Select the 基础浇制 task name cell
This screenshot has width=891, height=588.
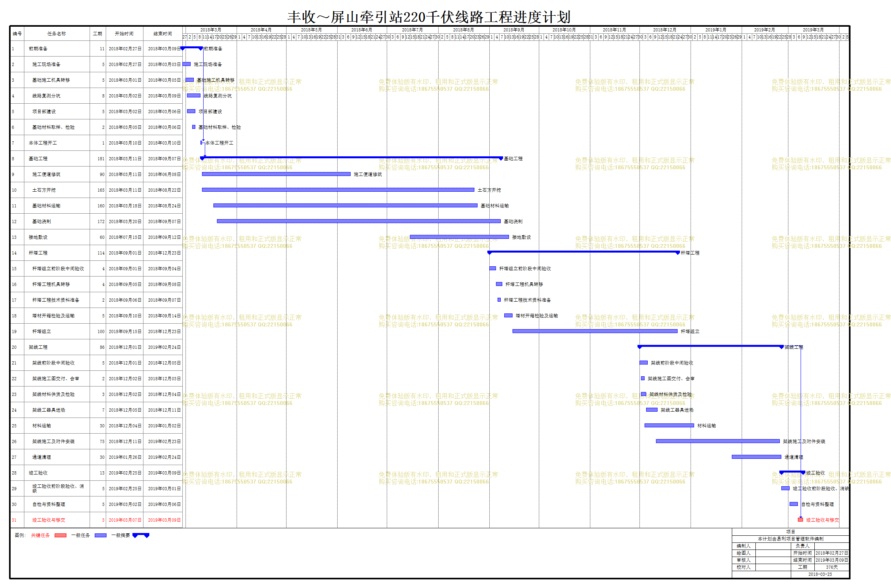click(57, 222)
